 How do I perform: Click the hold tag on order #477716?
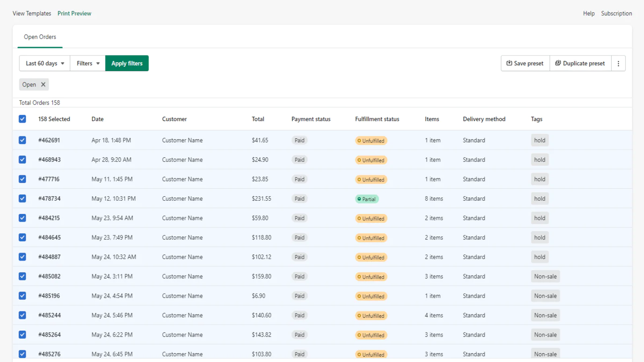pyautogui.click(x=539, y=179)
